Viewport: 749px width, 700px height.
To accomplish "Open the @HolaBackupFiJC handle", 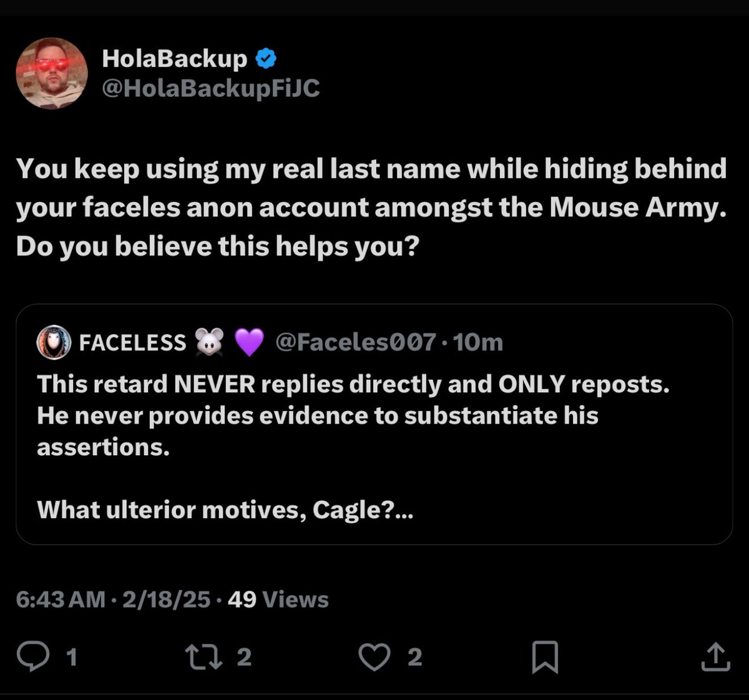I will click(x=211, y=89).
